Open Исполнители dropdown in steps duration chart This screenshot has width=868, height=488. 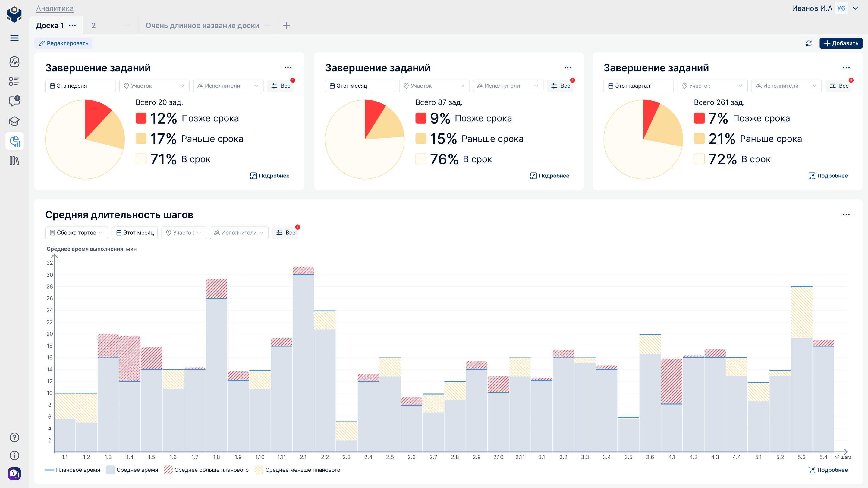click(x=239, y=233)
